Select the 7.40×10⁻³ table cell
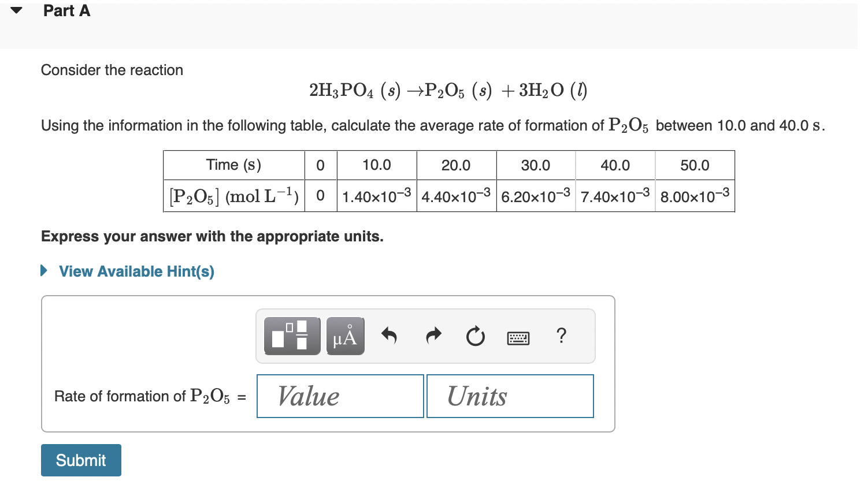The width and height of the screenshot is (868, 492). coord(615,196)
